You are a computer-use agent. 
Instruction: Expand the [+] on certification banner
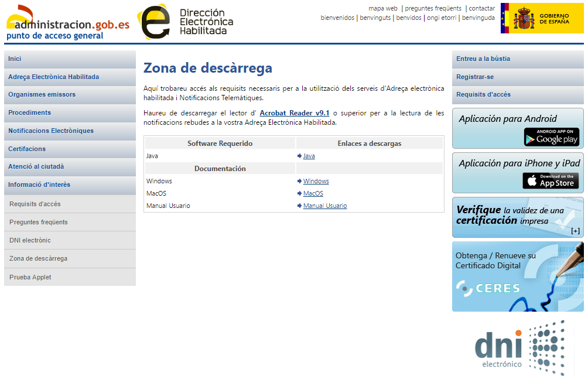[575, 231]
